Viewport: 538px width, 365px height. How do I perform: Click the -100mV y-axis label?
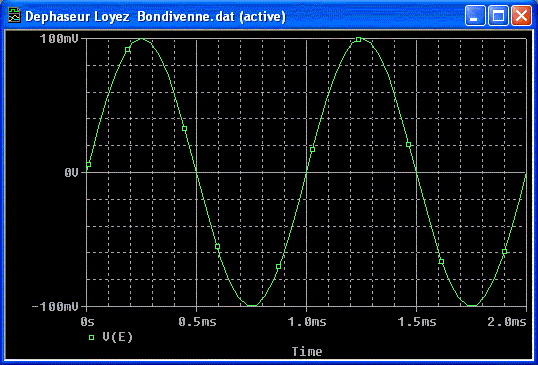coord(55,306)
